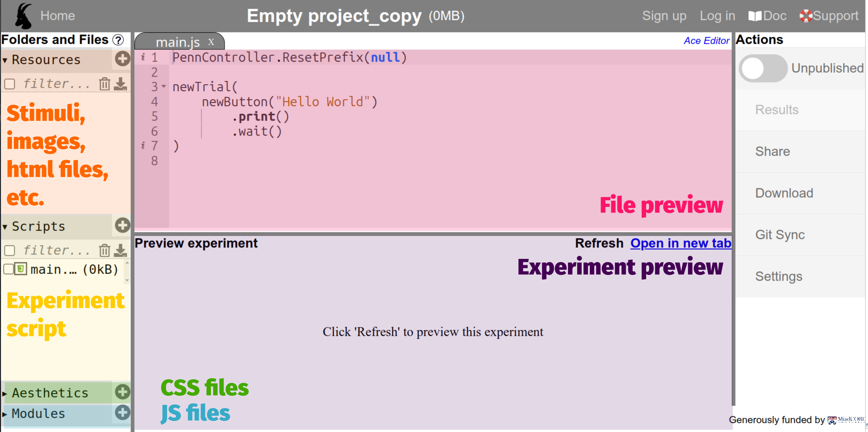The image size is (868, 432).
Task: Click the Scripts trash icon
Action: [x=104, y=250]
